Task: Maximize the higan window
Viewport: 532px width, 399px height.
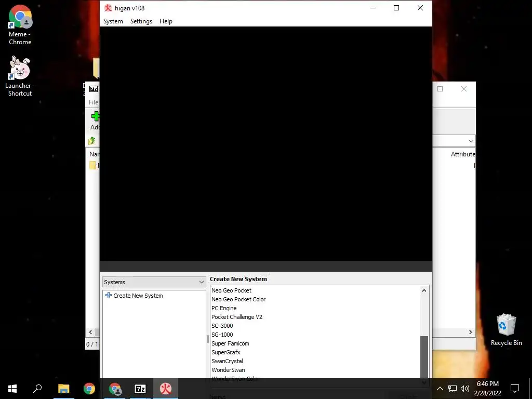Action: tap(396, 8)
